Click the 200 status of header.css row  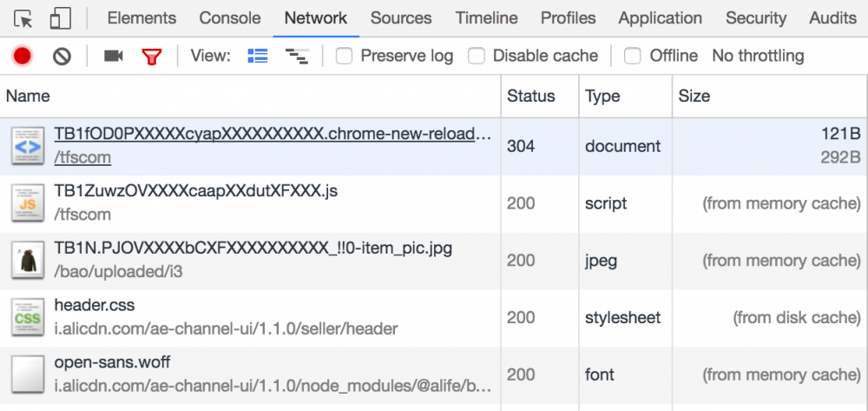[521, 317]
